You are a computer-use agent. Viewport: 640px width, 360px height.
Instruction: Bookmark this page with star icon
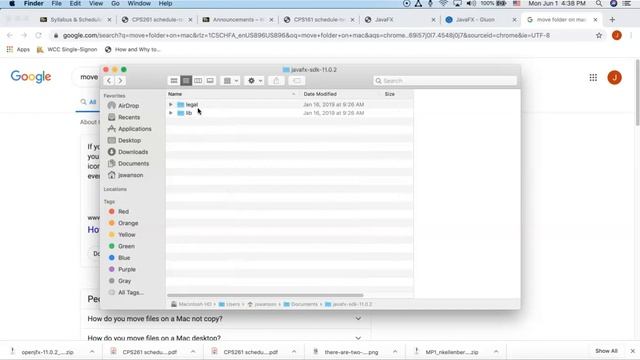[599, 36]
